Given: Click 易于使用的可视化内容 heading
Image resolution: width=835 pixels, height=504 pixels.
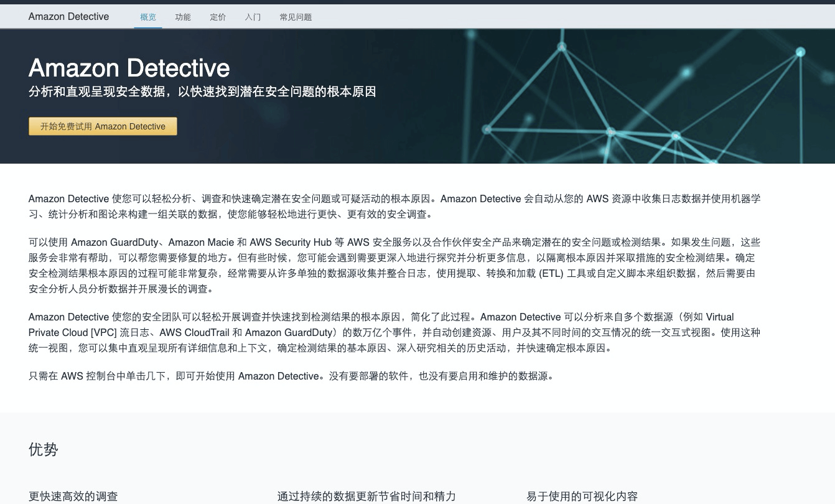Looking at the screenshot, I should point(582,497).
